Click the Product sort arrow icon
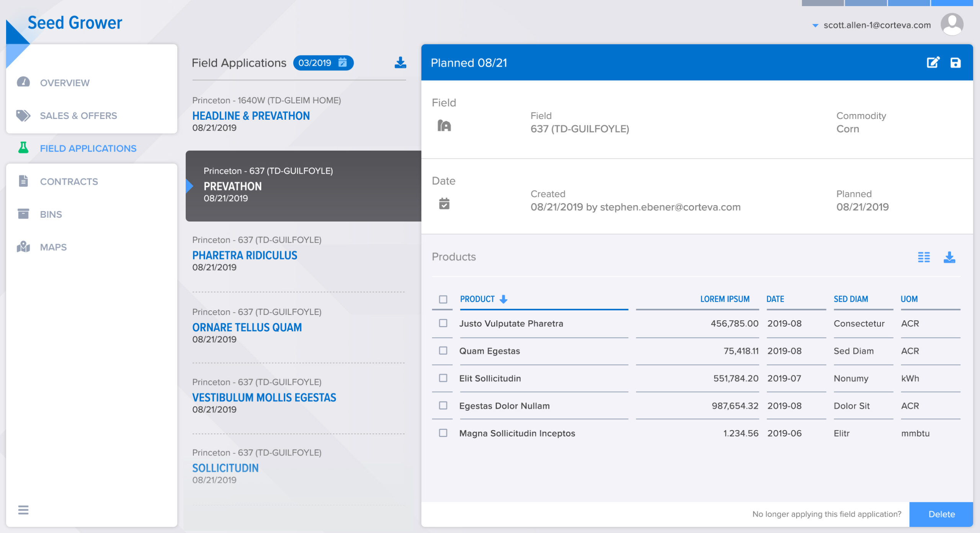Viewport: 980px width, 533px height. click(503, 299)
